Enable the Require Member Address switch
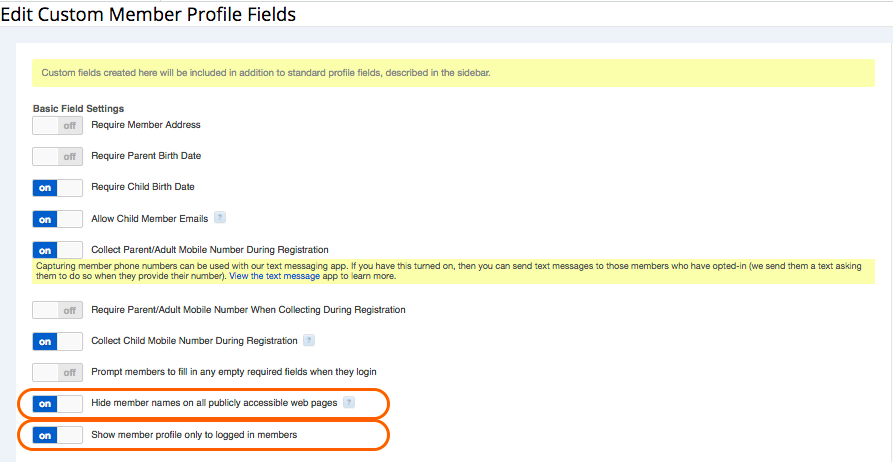This screenshot has width=893, height=462. [58, 126]
